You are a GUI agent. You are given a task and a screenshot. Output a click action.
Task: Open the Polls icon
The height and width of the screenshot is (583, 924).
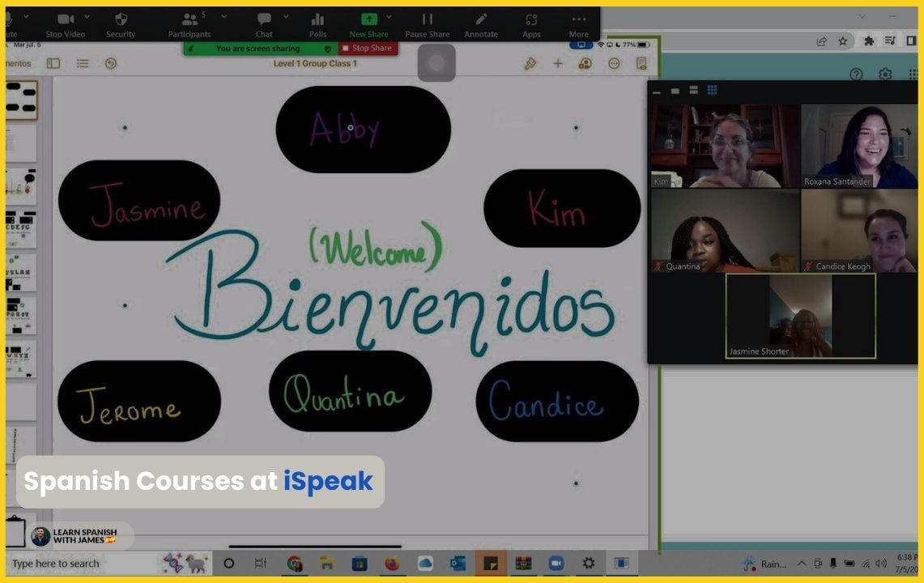point(317,23)
